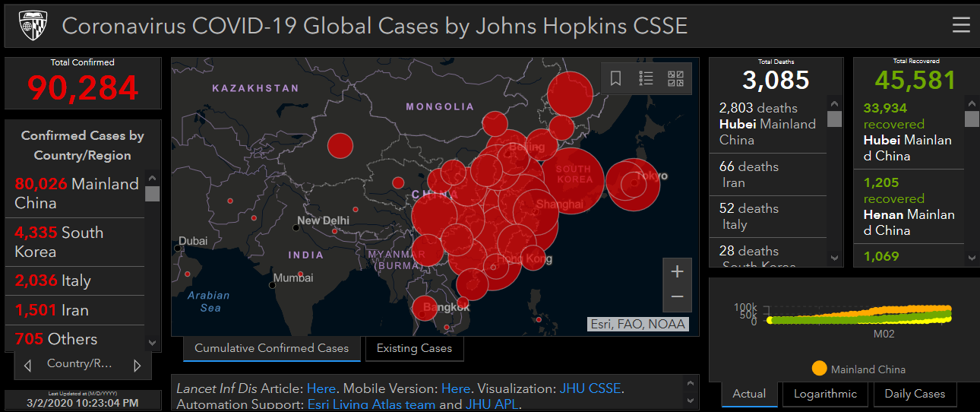This screenshot has height=412, width=980.
Task: Click the 45,581 total recovered number
Action: pyautogui.click(x=915, y=80)
